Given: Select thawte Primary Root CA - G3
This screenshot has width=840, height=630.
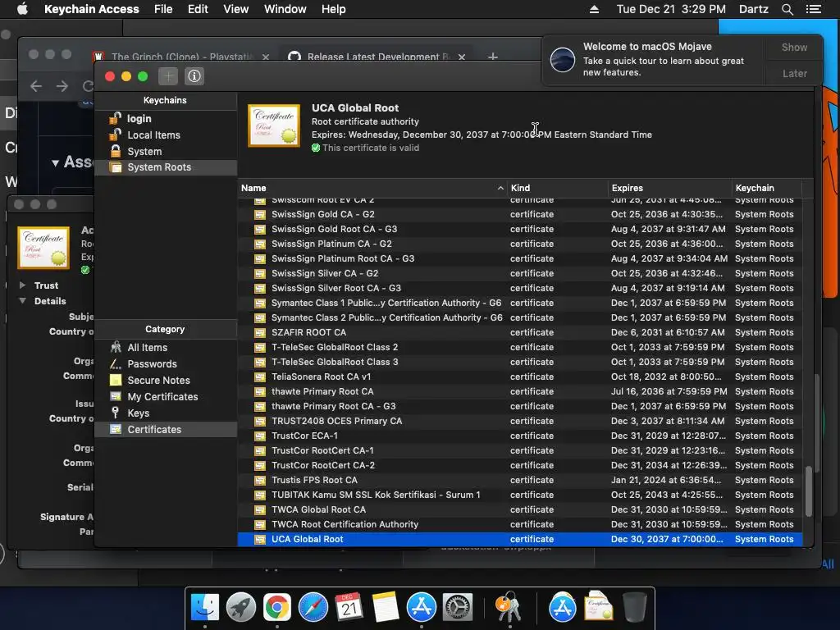Looking at the screenshot, I should pos(519,406).
